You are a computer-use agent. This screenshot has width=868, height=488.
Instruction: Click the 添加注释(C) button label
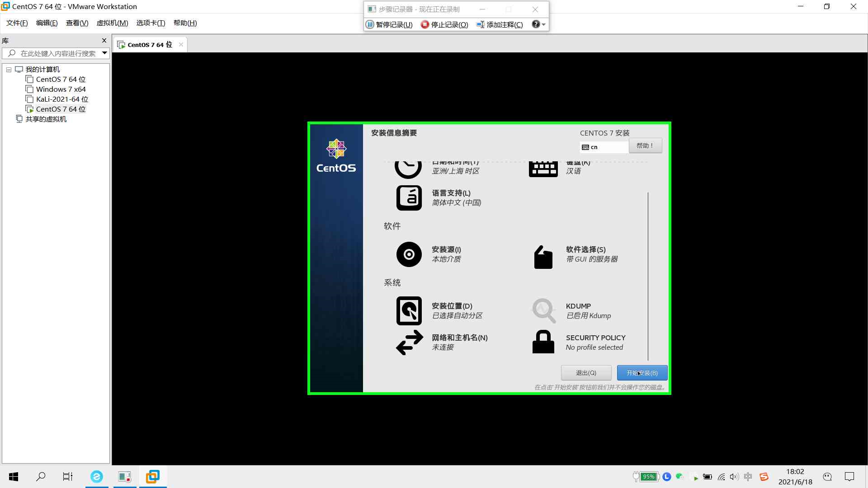[505, 24]
